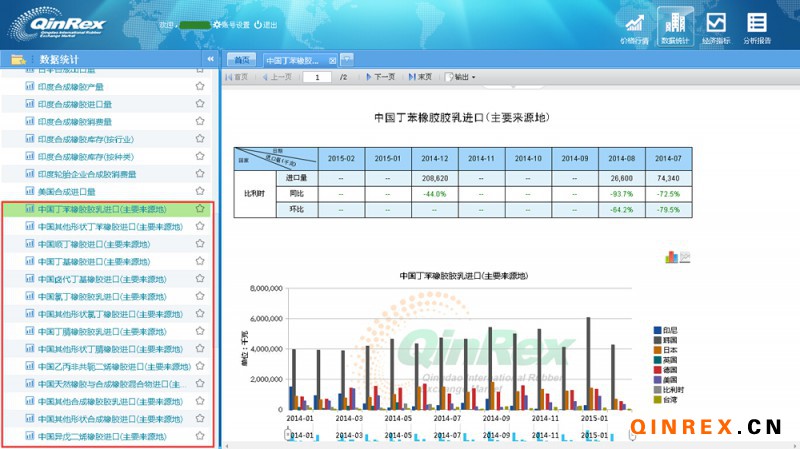Click the 韩国 legend color swatch
Viewport: 800px width, 449px height.
tap(656, 340)
